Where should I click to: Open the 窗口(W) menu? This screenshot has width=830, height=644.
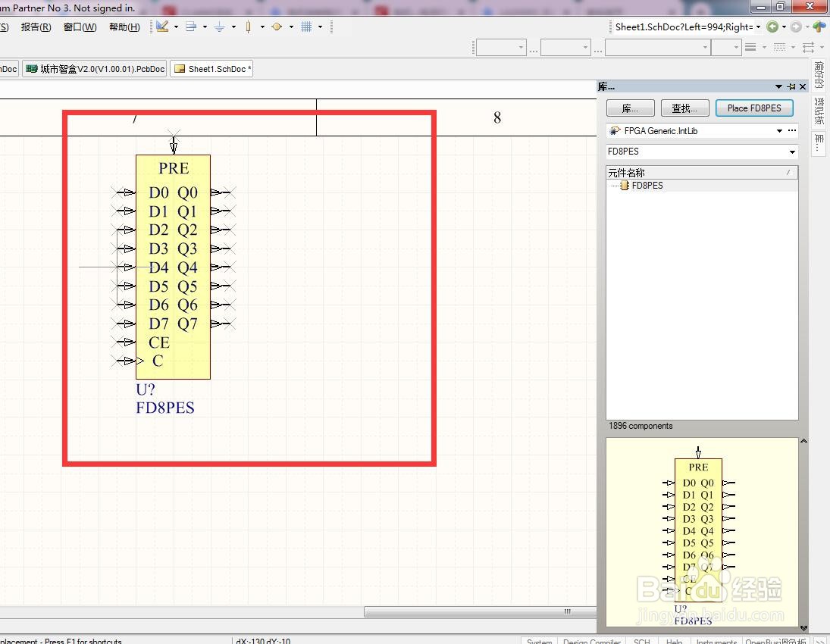(x=80, y=27)
